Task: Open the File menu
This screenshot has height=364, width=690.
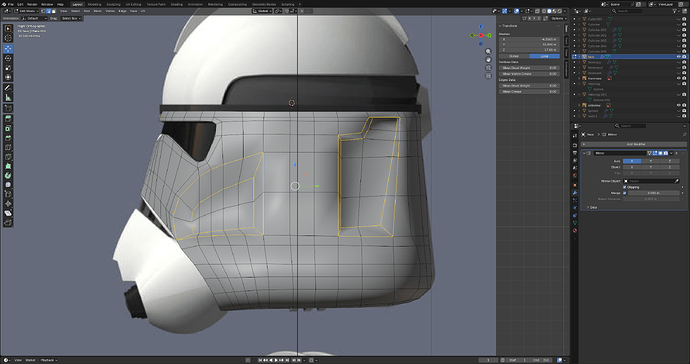Action: click(x=11, y=4)
